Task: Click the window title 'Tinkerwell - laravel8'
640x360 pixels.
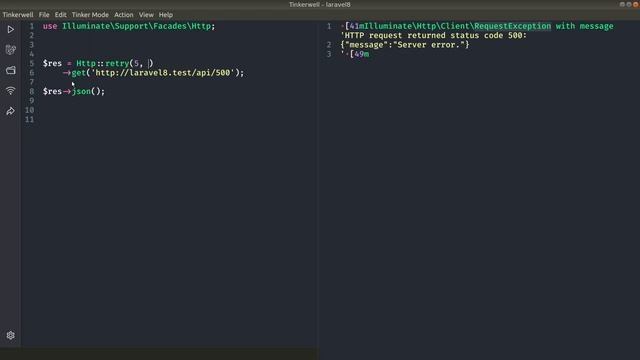Action: (320, 4)
